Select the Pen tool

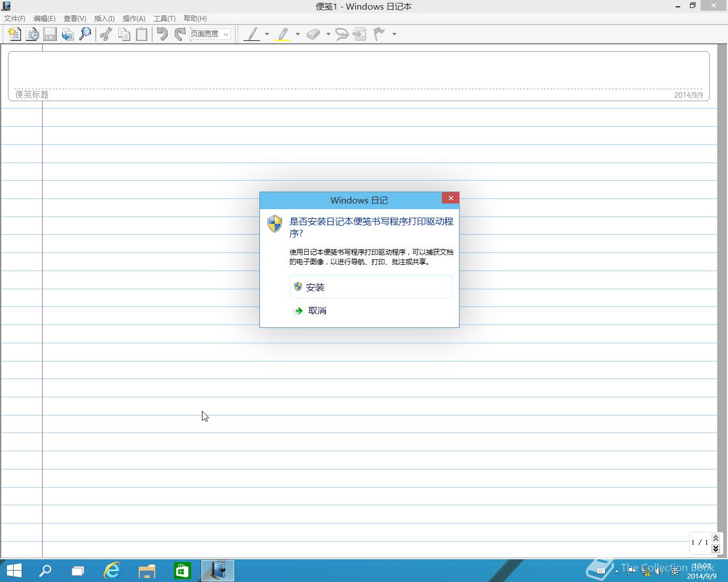[252, 34]
